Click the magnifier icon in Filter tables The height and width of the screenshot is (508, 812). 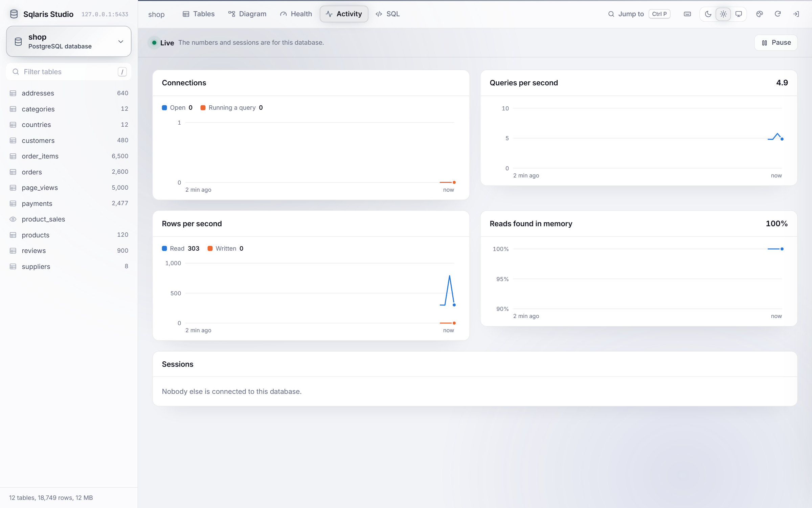pos(16,71)
